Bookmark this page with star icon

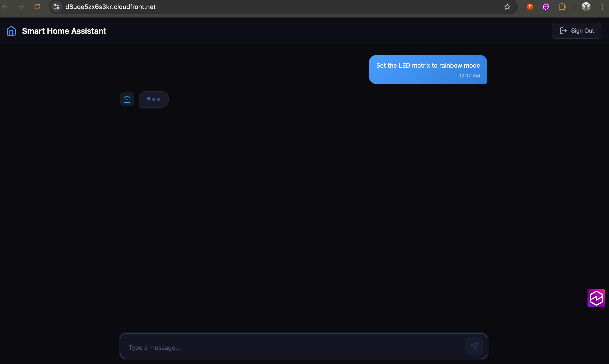pos(507,7)
